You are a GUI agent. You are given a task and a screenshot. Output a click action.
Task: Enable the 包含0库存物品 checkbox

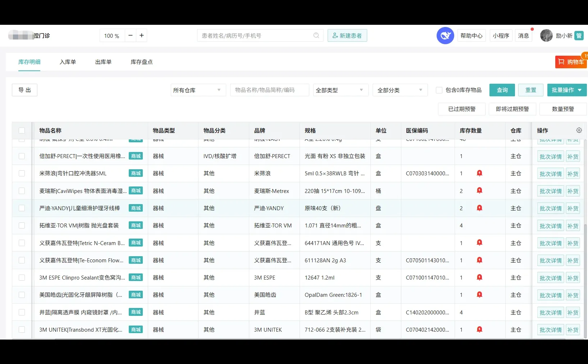[x=439, y=90]
